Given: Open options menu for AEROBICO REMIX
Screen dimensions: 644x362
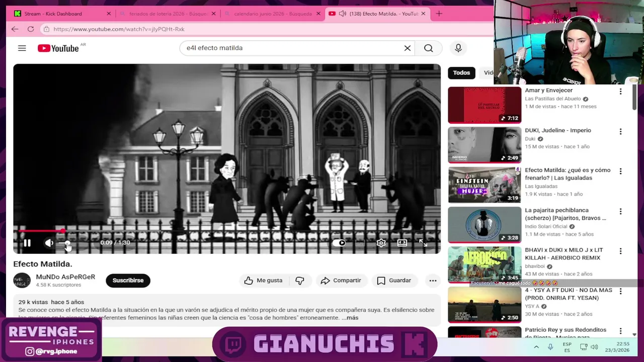Looking at the screenshot, I should 620,251.
